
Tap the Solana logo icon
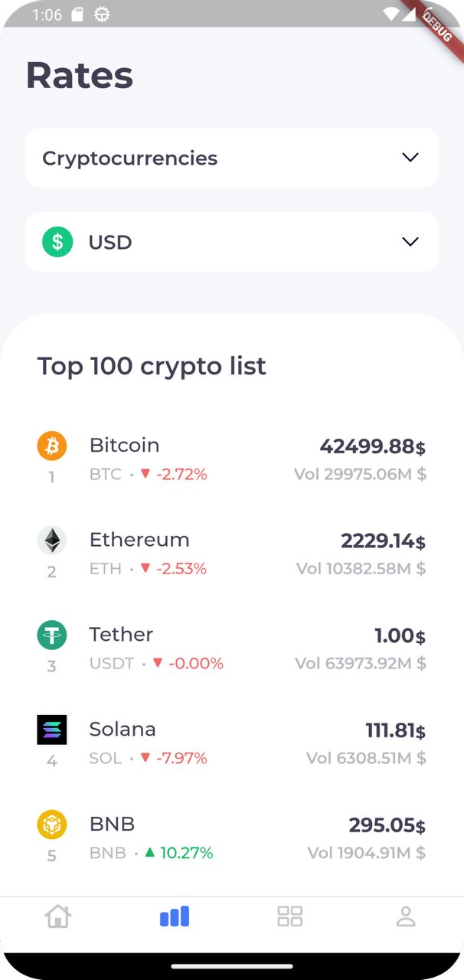coord(52,730)
